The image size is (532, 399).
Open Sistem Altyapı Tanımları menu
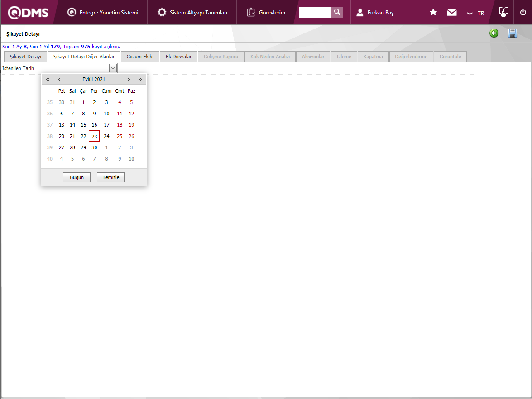[x=192, y=13]
